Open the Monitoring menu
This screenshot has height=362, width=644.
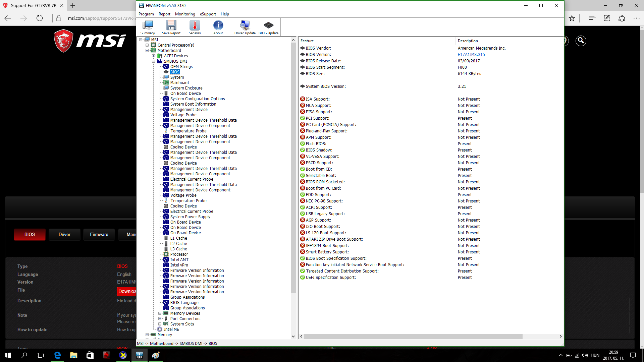click(185, 14)
